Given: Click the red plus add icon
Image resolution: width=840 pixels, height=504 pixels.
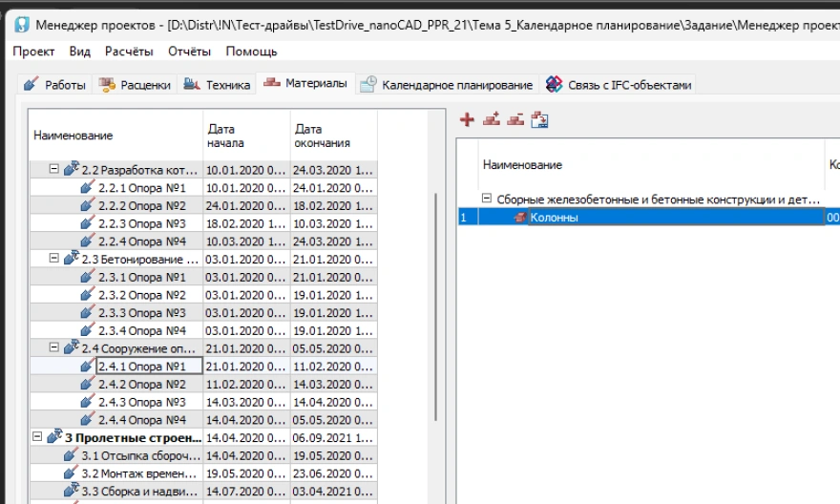Looking at the screenshot, I should 467,119.
